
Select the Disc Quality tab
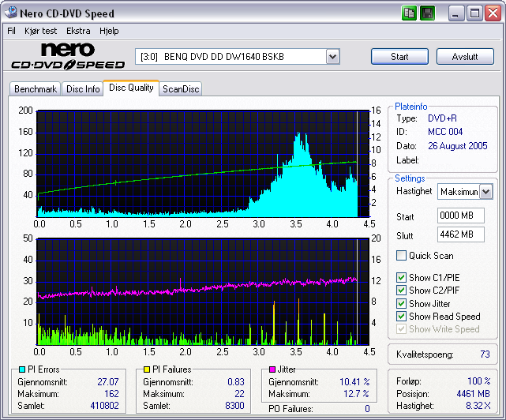click(x=131, y=88)
